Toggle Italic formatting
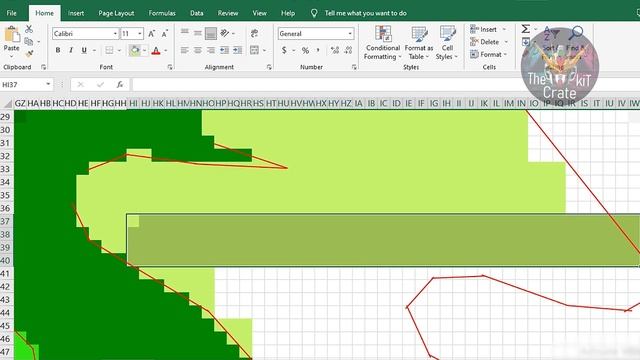 pyautogui.click(x=71, y=50)
